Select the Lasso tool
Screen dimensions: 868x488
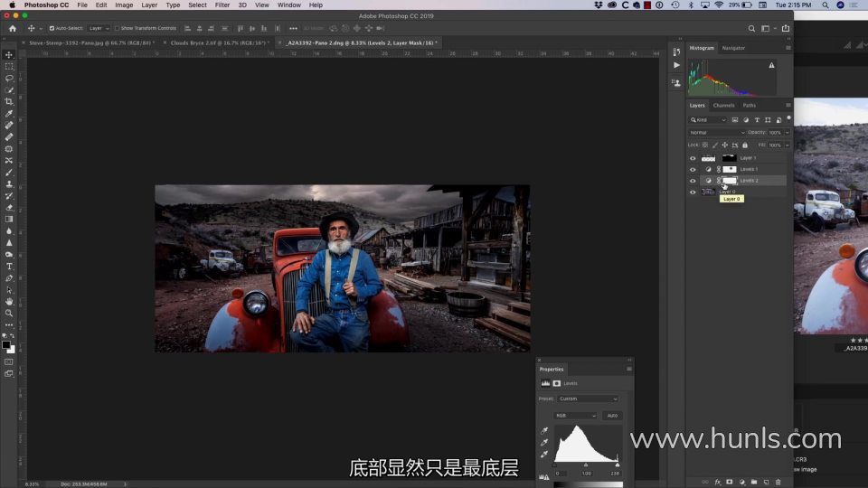(9, 78)
